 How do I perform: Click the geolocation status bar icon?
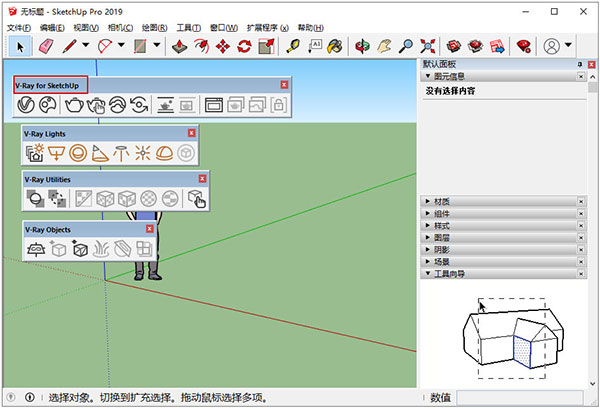pyautogui.click(x=11, y=397)
